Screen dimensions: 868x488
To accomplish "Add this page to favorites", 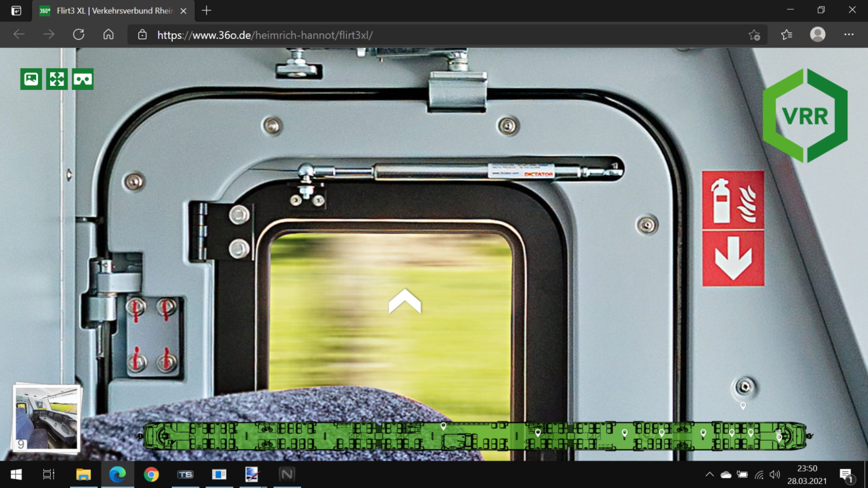I will pos(754,35).
